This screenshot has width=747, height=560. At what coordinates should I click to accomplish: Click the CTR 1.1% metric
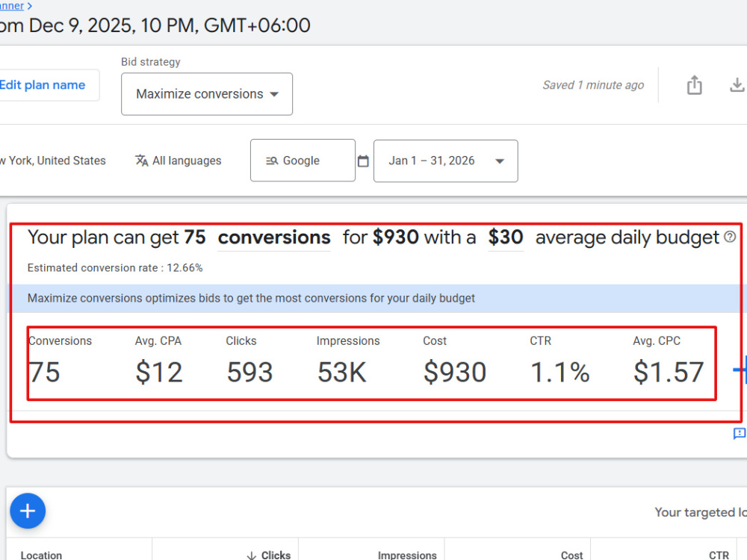pyautogui.click(x=560, y=361)
